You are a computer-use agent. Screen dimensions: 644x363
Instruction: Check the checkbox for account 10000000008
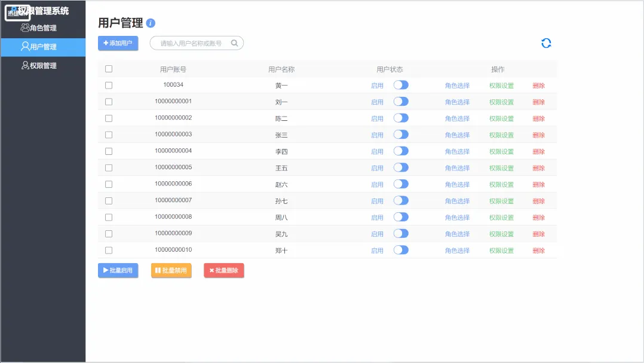(x=109, y=217)
